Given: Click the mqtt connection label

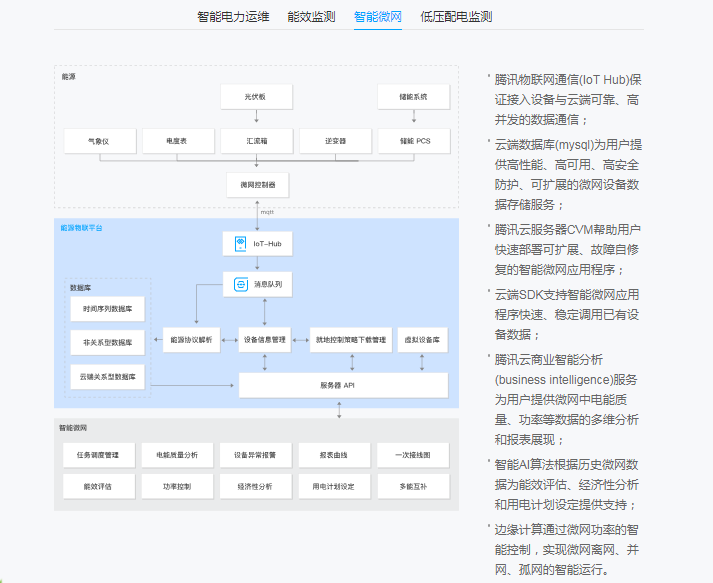Looking at the screenshot, I should point(267,212).
